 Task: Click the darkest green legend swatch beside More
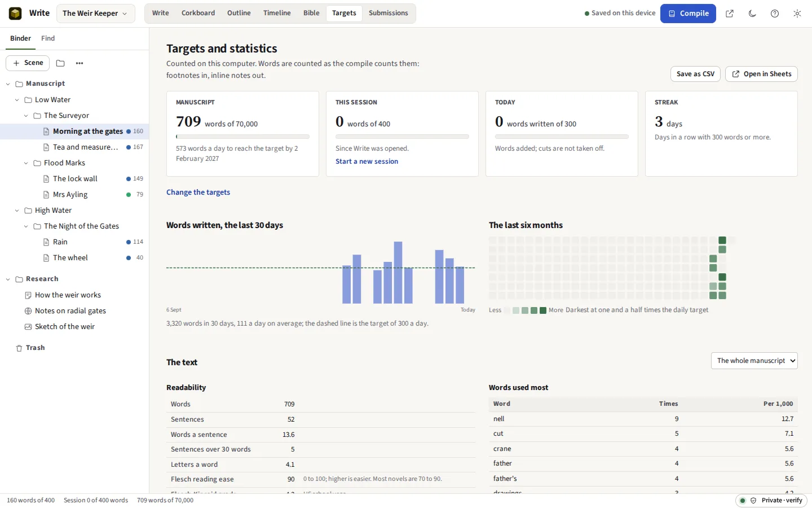point(543,310)
